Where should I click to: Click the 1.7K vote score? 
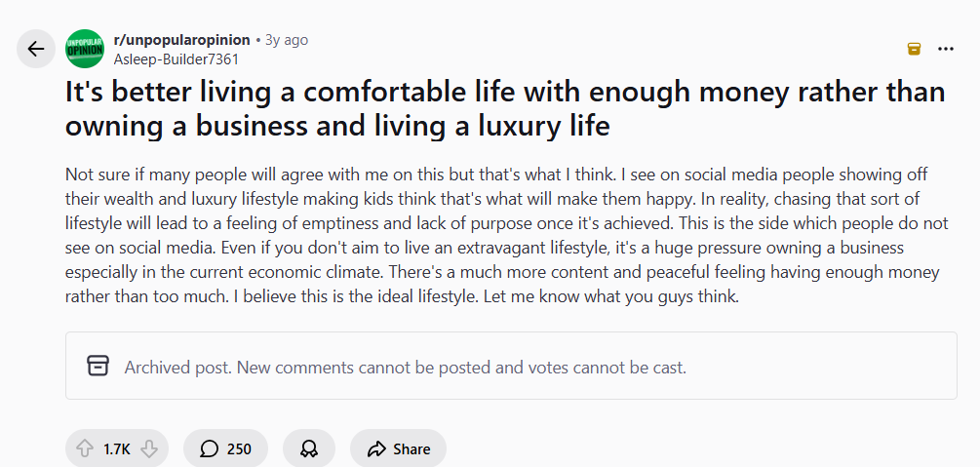[x=116, y=448]
